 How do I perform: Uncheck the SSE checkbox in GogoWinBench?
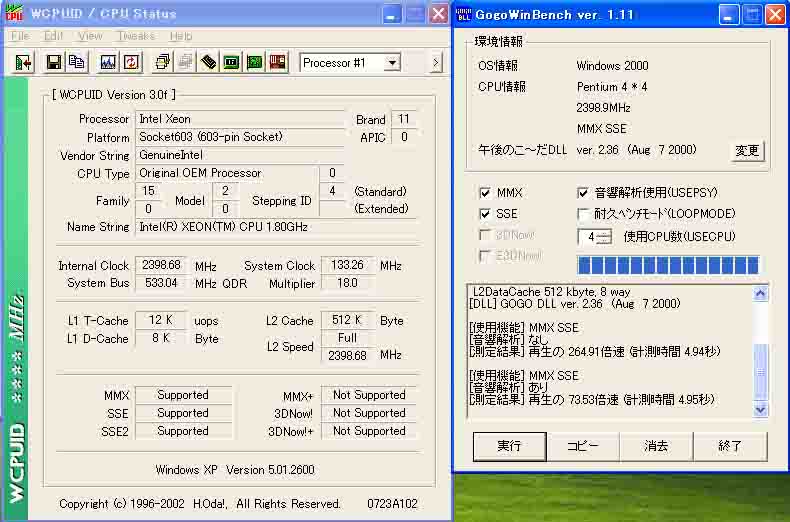point(485,214)
